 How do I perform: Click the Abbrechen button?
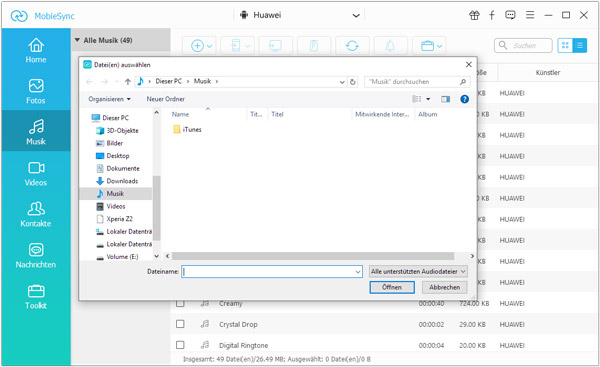tap(444, 287)
